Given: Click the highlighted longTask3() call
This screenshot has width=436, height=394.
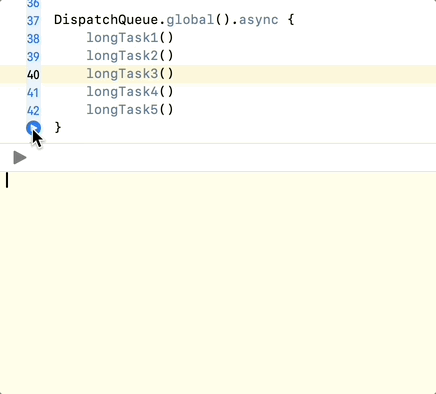Looking at the screenshot, I should click(130, 74).
